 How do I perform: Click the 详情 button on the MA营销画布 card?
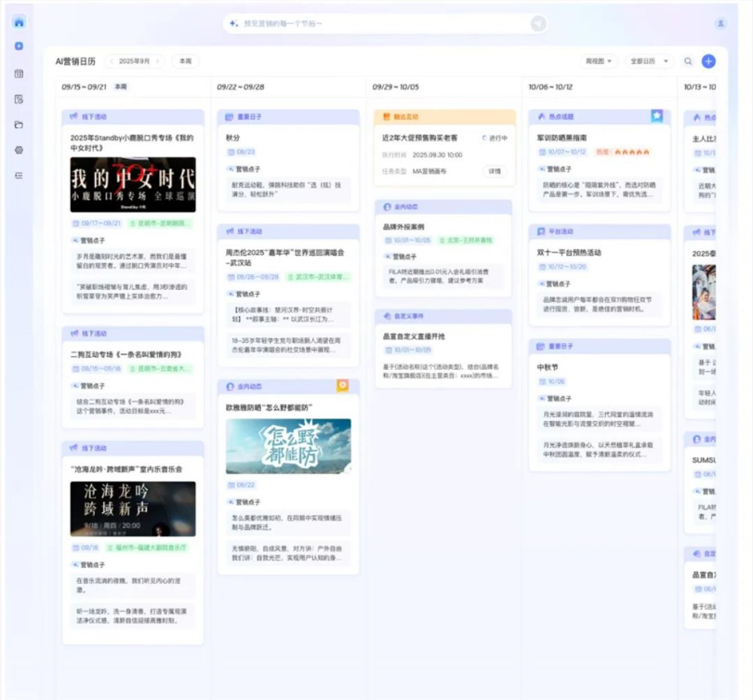(x=494, y=172)
